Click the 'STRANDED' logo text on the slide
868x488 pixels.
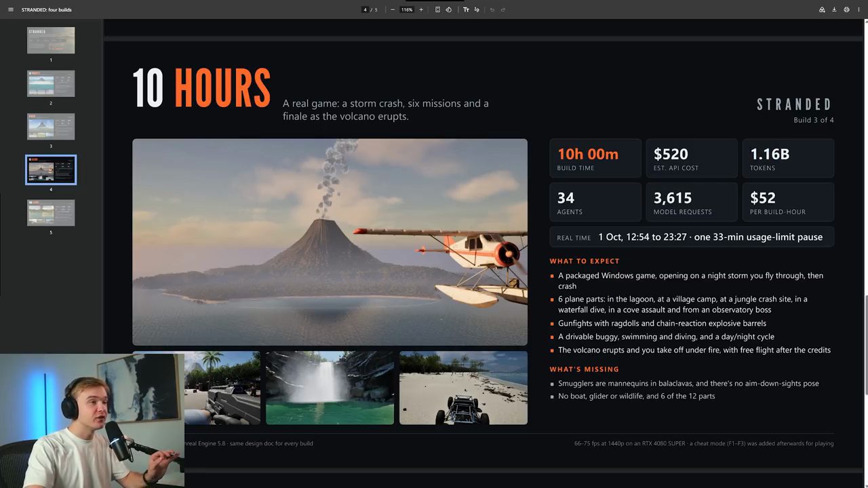tap(794, 104)
